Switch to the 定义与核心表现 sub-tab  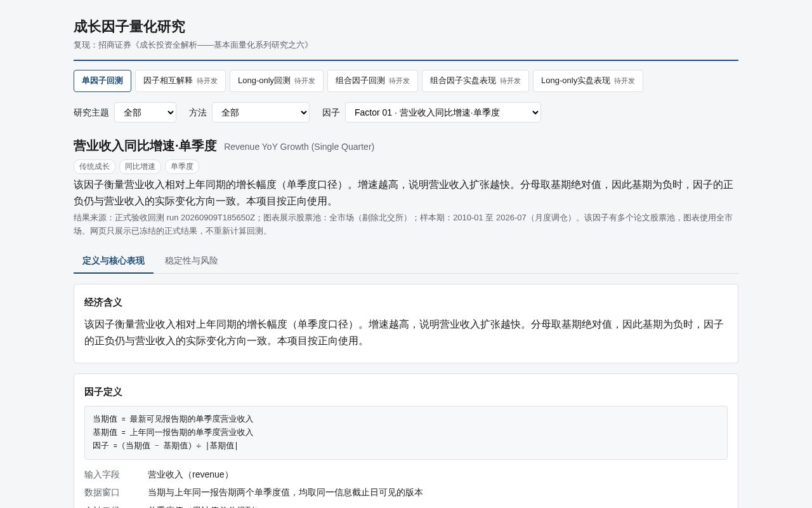[x=114, y=261]
